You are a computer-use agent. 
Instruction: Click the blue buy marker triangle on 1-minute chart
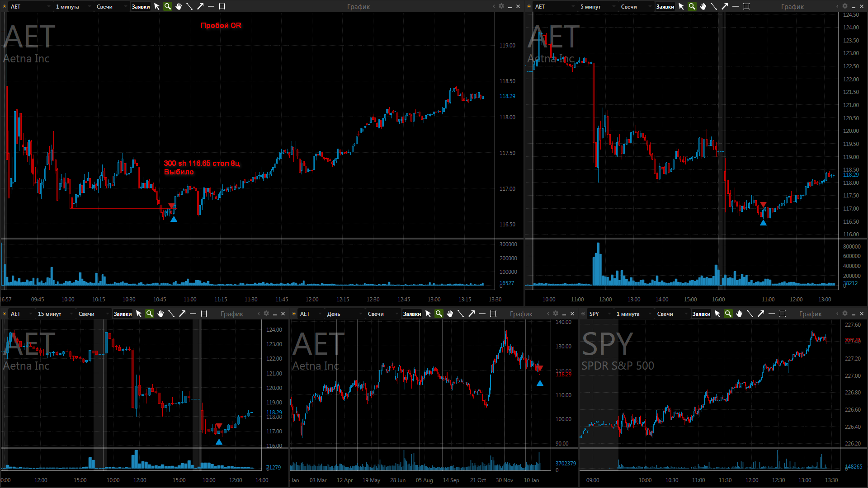(x=174, y=219)
